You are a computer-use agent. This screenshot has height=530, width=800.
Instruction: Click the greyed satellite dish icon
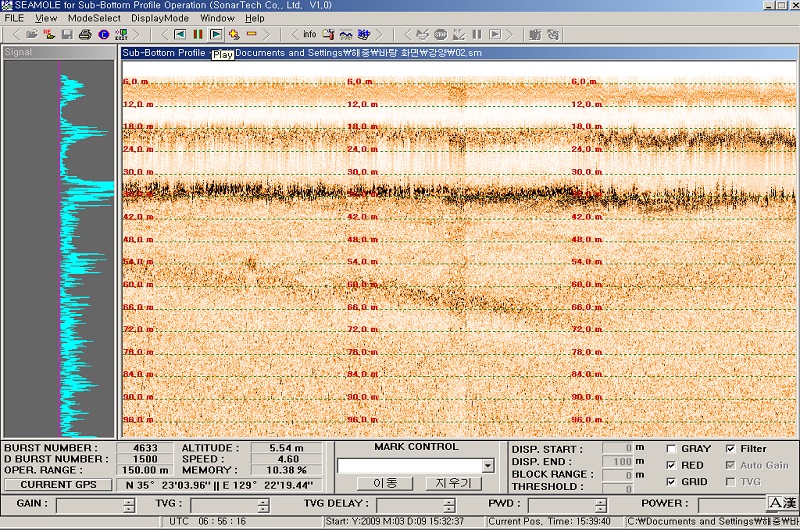pos(422,34)
